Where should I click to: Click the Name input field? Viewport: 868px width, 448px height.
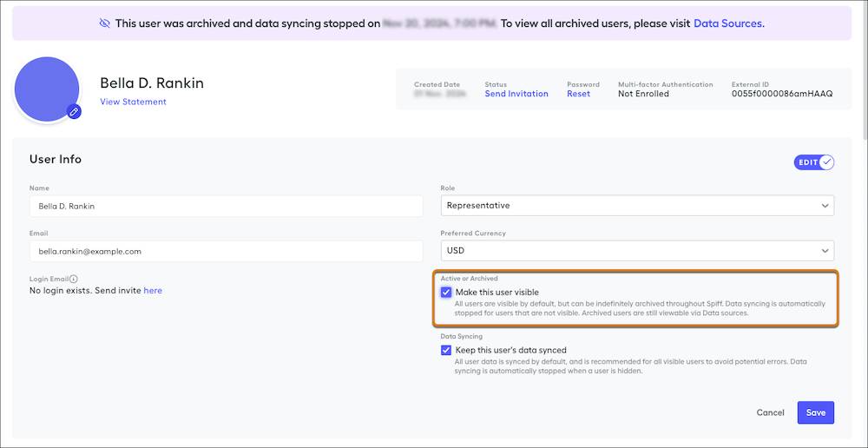226,206
